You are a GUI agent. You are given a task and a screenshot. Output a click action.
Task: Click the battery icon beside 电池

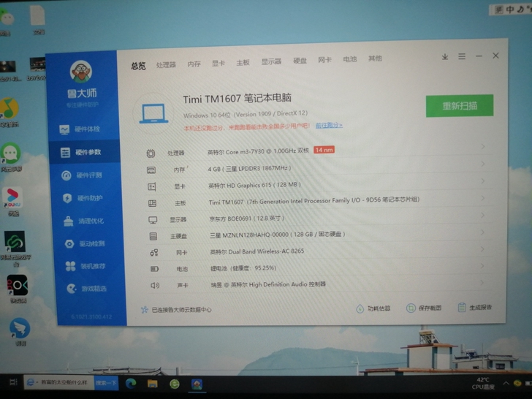(x=154, y=269)
